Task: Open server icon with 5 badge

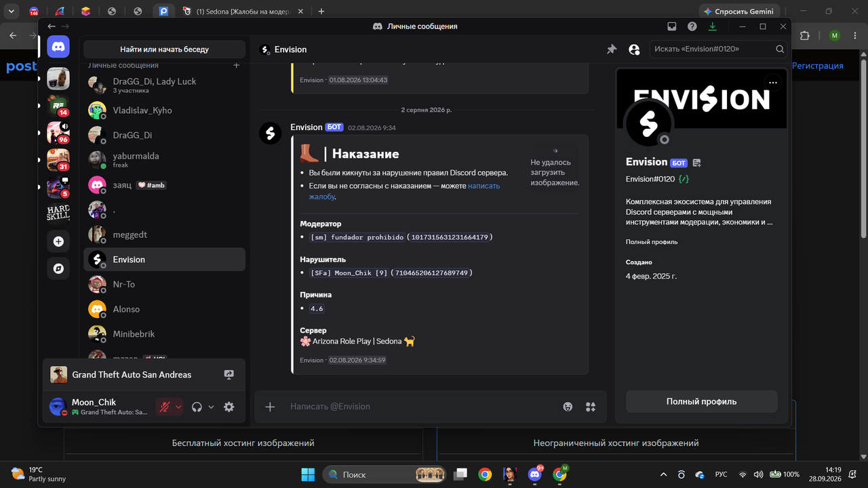Action: point(58,187)
